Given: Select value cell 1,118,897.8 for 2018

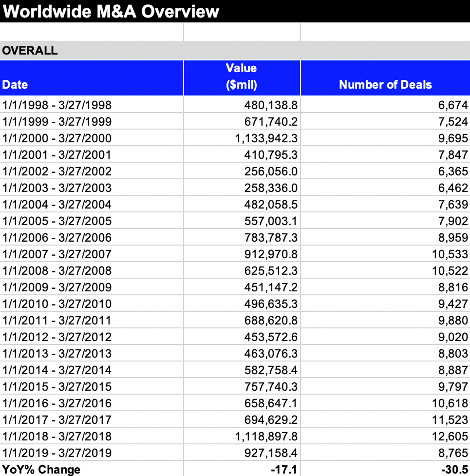Looking at the screenshot, I should pos(266,436).
